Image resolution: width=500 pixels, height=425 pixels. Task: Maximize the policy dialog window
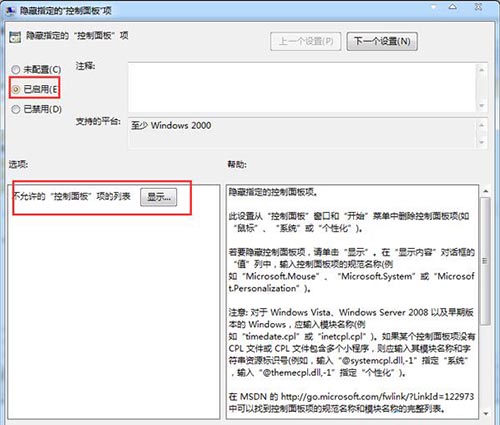coord(453,7)
